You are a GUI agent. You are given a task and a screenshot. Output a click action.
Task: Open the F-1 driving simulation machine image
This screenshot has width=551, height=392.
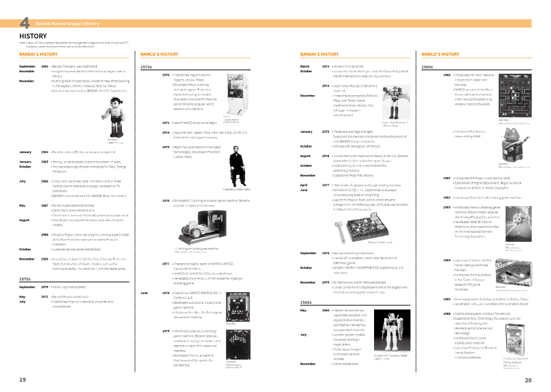[202, 227]
